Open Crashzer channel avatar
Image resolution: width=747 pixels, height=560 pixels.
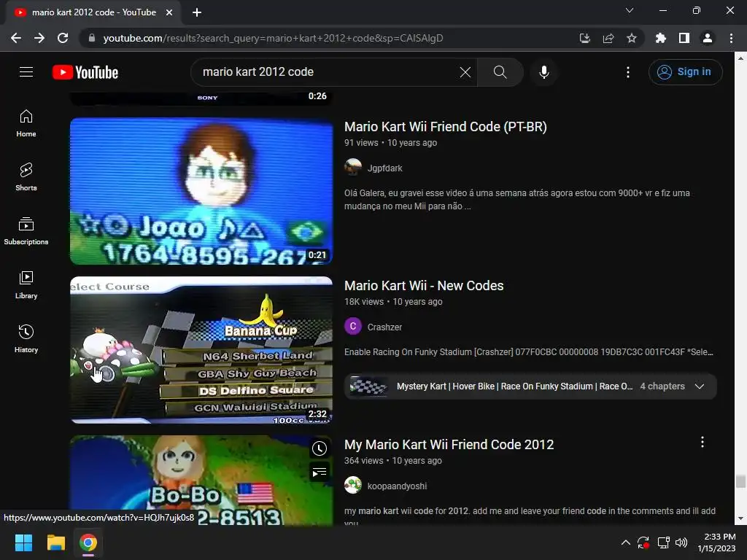353,327
